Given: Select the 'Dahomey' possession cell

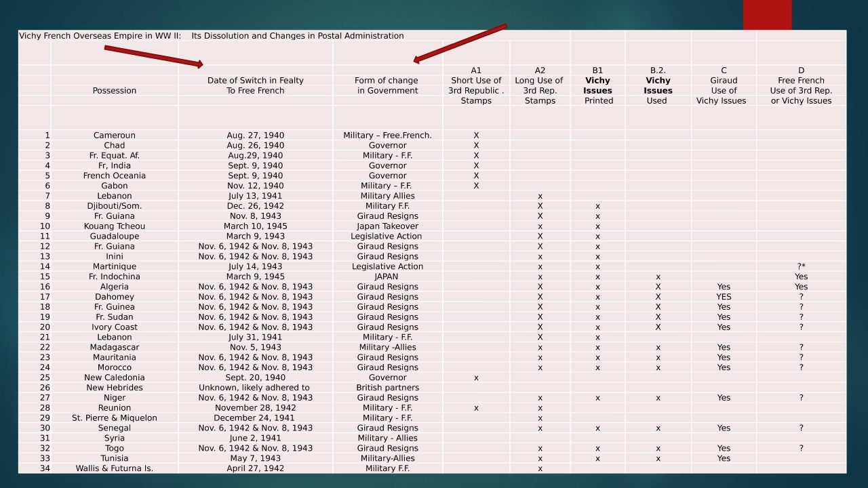Looking at the screenshot, I should pos(115,297).
